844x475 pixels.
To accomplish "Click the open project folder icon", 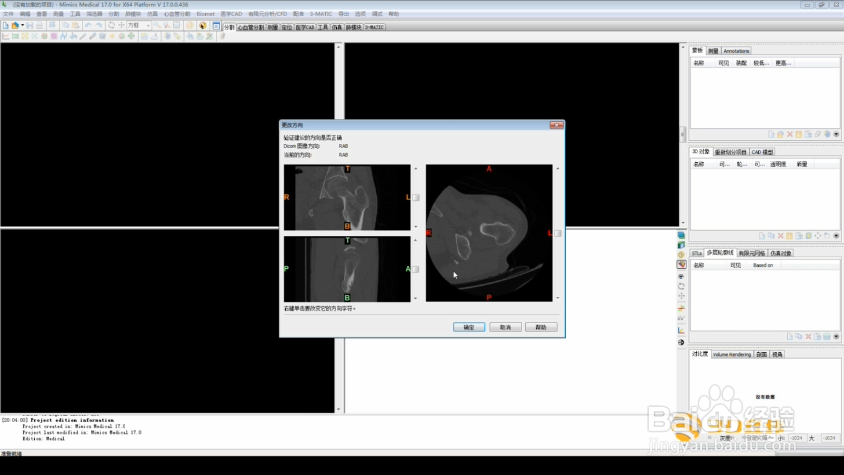I will click(15, 25).
